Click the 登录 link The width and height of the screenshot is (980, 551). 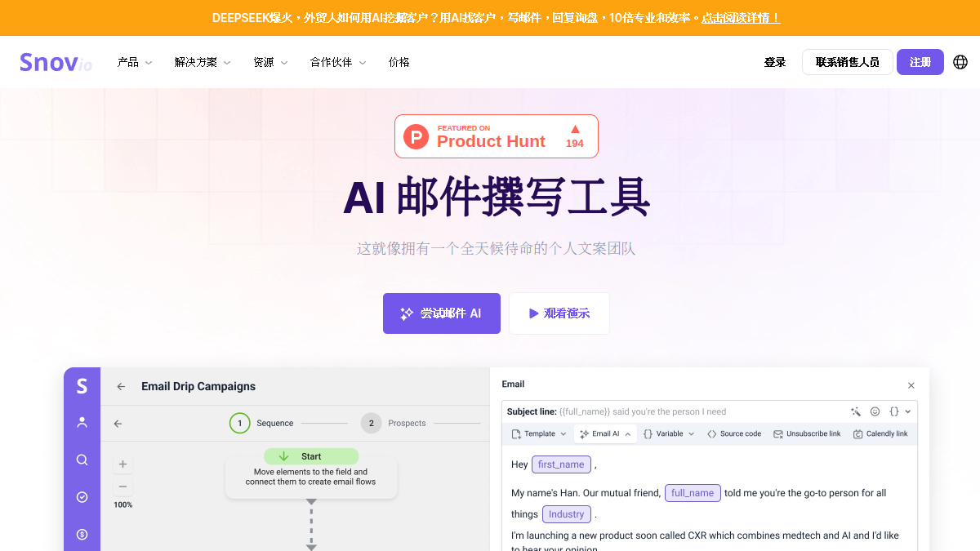point(775,62)
